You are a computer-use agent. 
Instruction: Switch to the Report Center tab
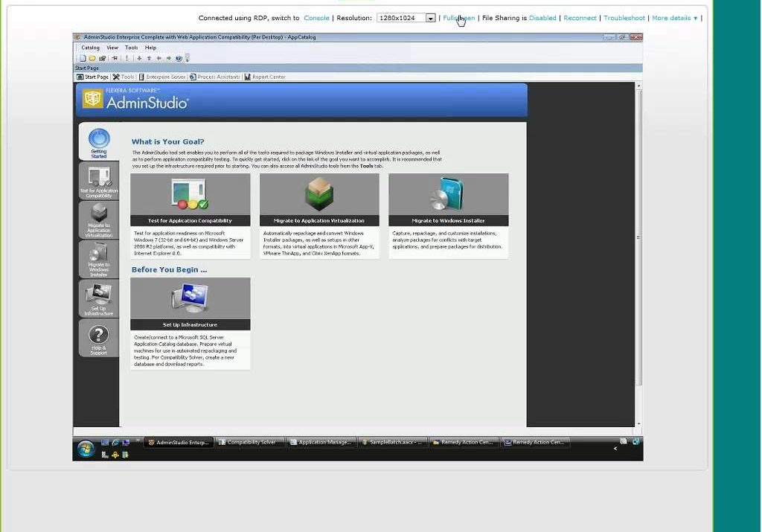(x=265, y=77)
